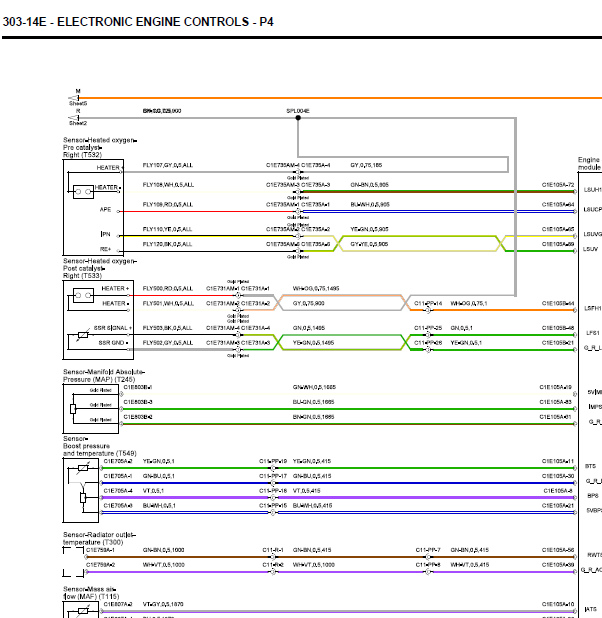Select engine module pin 'C1E105A-8'

pyautogui.click(x=557, y=491)
